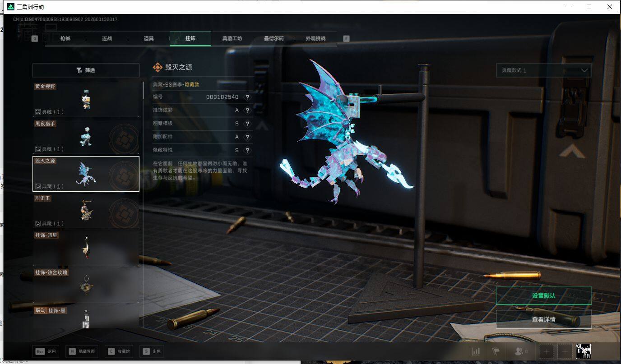The width and height of the screenshot is (621, 364).
Task: Open the 筛选 filter panel
Action: 86,70
